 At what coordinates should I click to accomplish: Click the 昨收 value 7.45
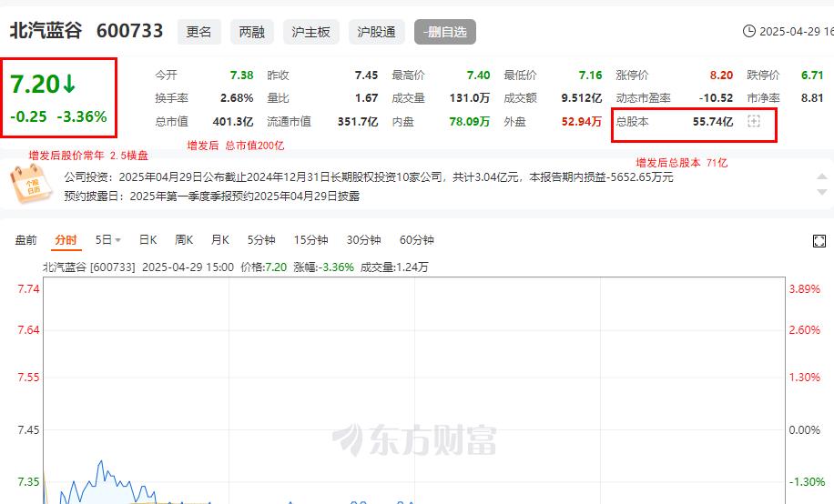click(367, 75)
